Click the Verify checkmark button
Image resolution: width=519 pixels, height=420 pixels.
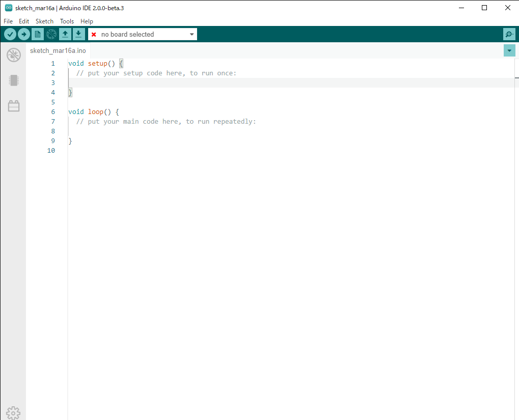(10, 34)
